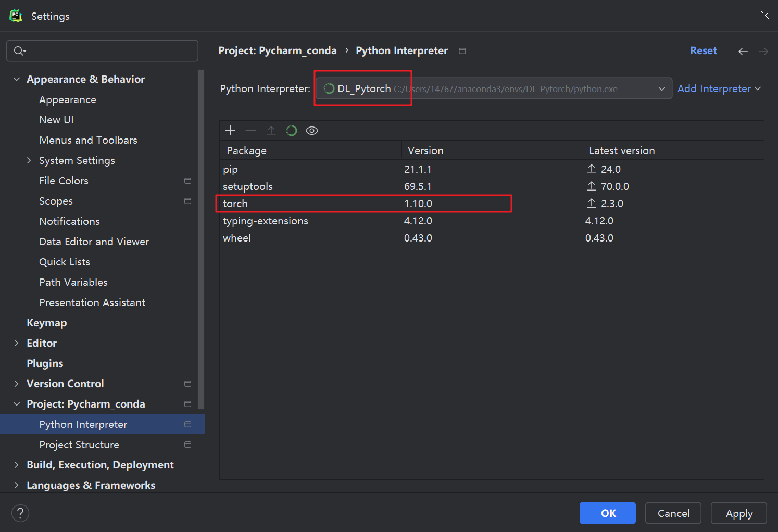Click the torch version 1.10.0 cell
The height and width of the screenshot is (532, 778).
coord(418,204)
